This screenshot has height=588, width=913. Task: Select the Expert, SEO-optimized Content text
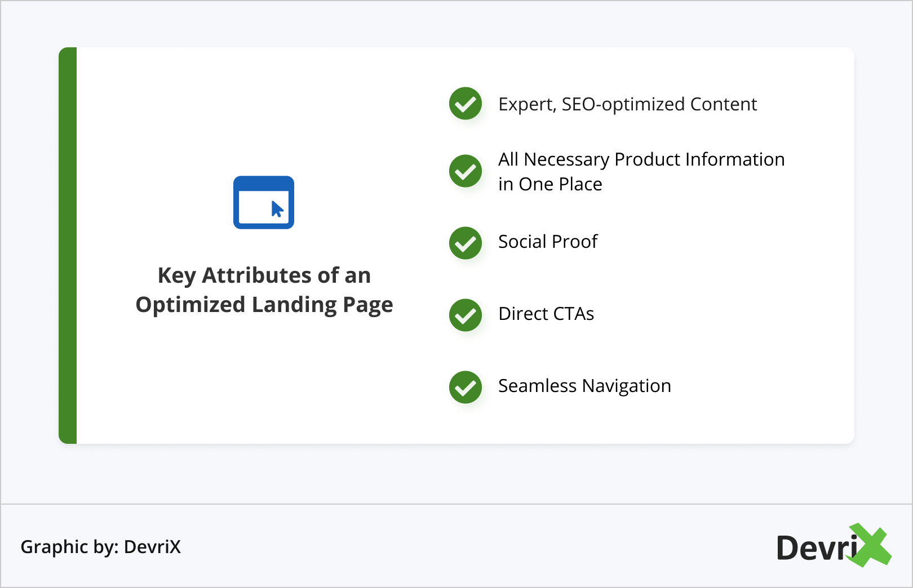click(x=627, y=105)
